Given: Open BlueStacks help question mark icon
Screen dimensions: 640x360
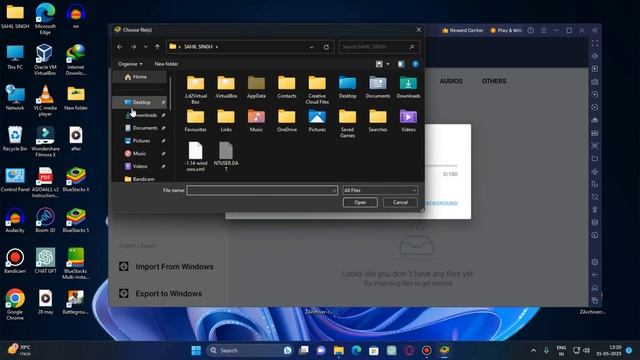Looking at the screenshot, I should pyautogui.click(x=531, y=30).
